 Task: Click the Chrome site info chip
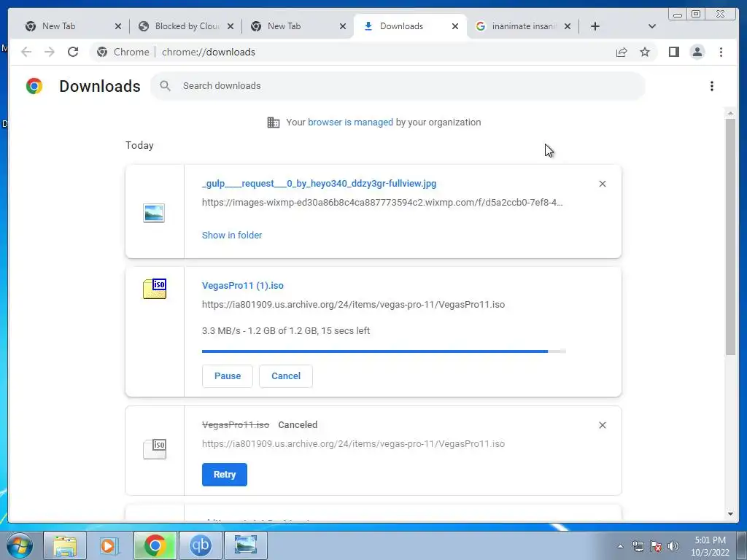coord(123,52)
